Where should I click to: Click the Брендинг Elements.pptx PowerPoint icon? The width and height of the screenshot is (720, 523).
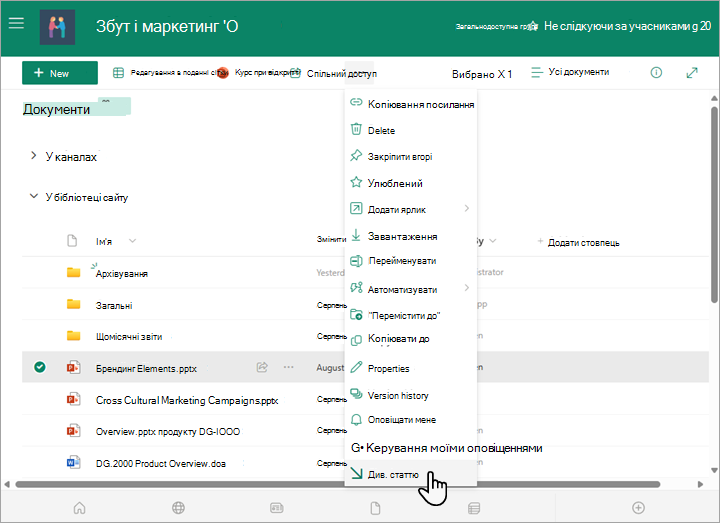pyautogui.click(x=73, y=367)
